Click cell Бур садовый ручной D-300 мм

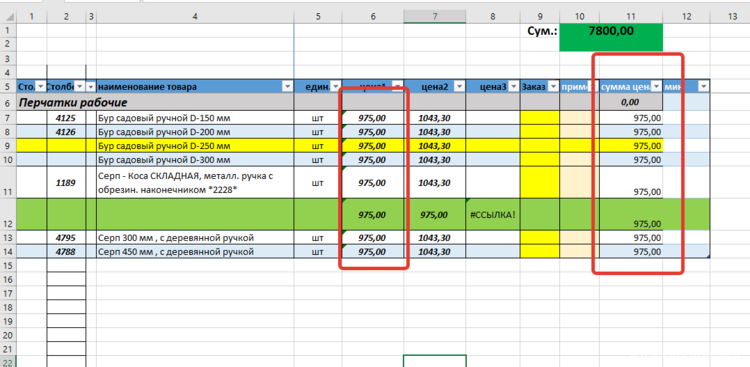(x=195, y=159)
